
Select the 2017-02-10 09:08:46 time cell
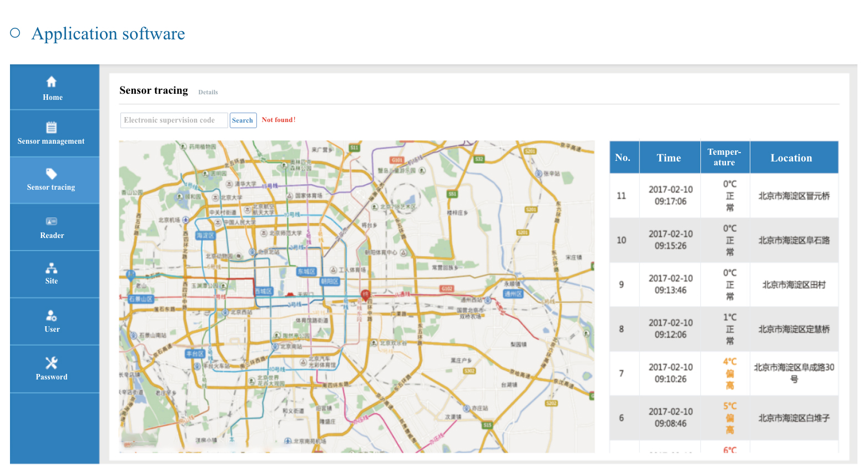point(670,417)
